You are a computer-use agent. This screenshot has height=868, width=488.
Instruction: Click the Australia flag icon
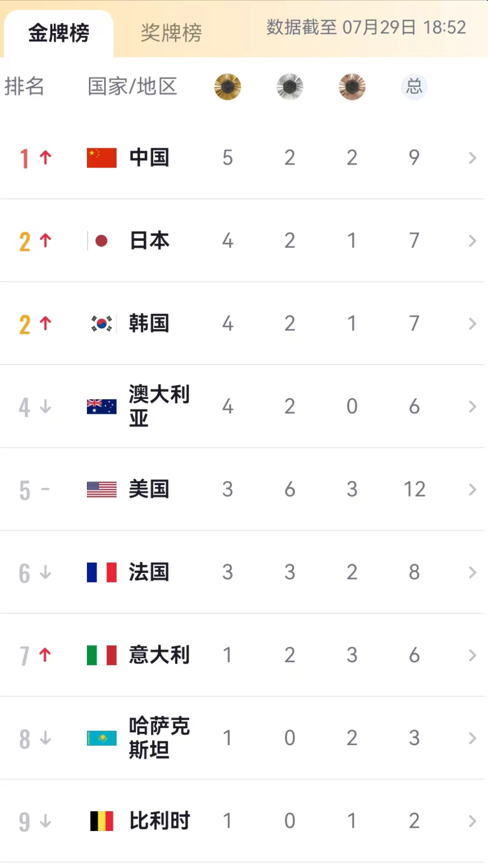click(102, 406)
